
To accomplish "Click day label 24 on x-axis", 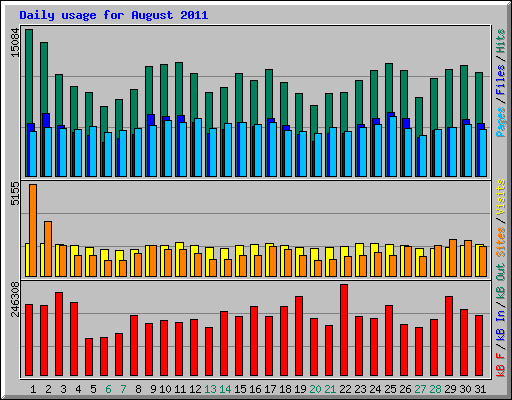I will pos(375,389).
